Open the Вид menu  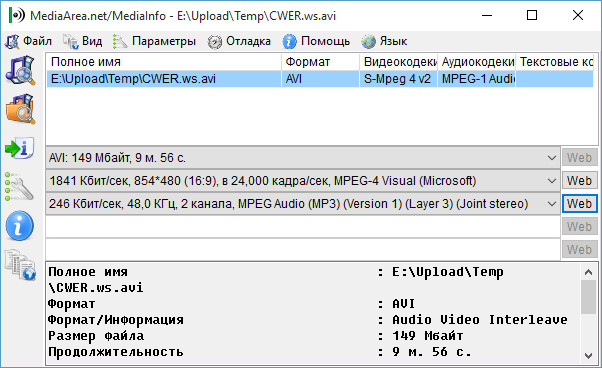point(92,41)
